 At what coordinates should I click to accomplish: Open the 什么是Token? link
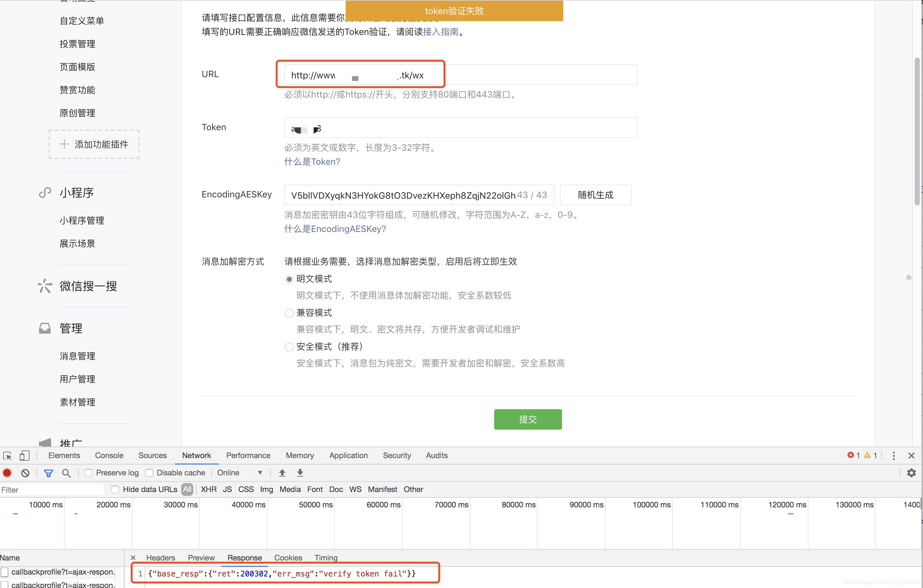coord(312,162)
